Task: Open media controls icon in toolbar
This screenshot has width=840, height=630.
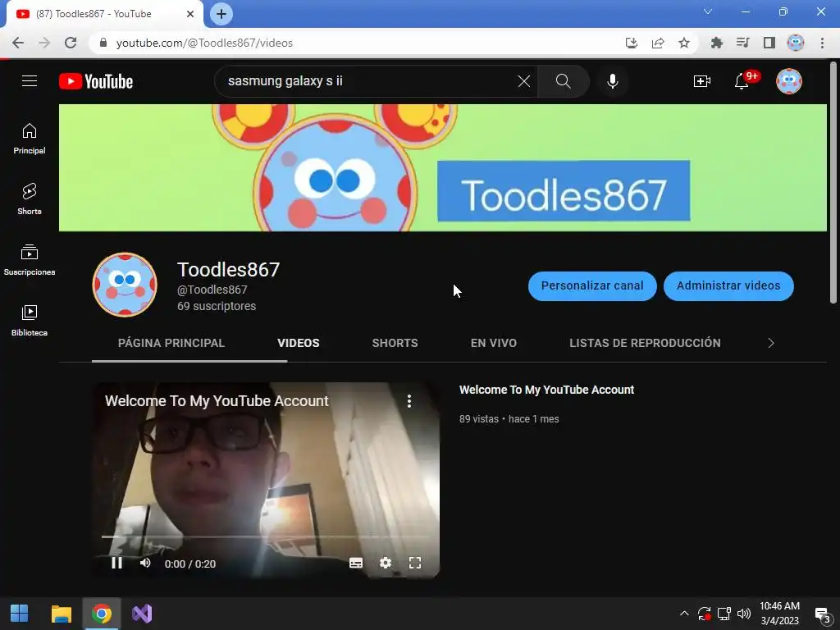Action: (743, 43)
